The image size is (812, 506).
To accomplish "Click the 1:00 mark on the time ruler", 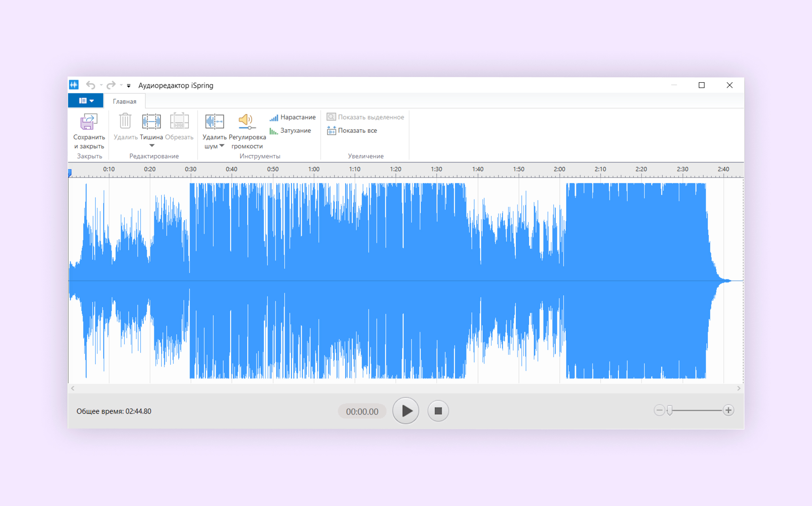I will pyautogui.click(x=314, y=169).
